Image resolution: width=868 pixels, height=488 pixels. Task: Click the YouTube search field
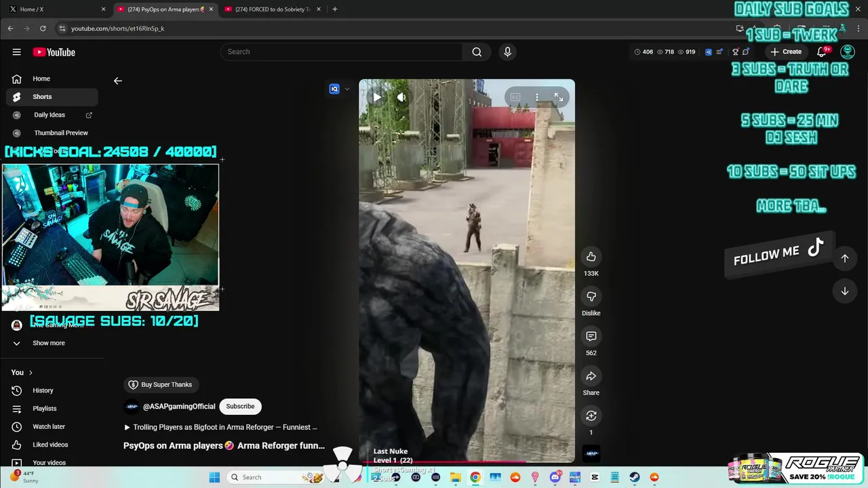click(341, 52)
